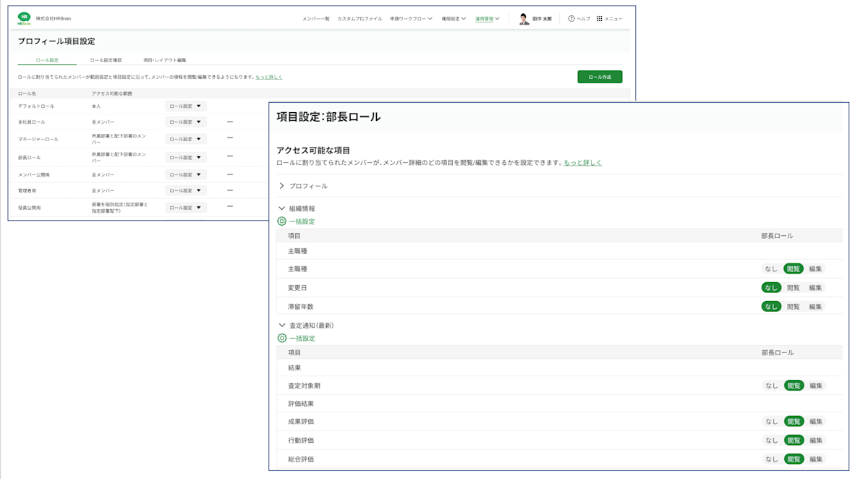The height and width of the screenshot is (479, 868).
Task: Click the 田中太郎 user avatar
Action: pyautogui.click(x=524, y=19)
